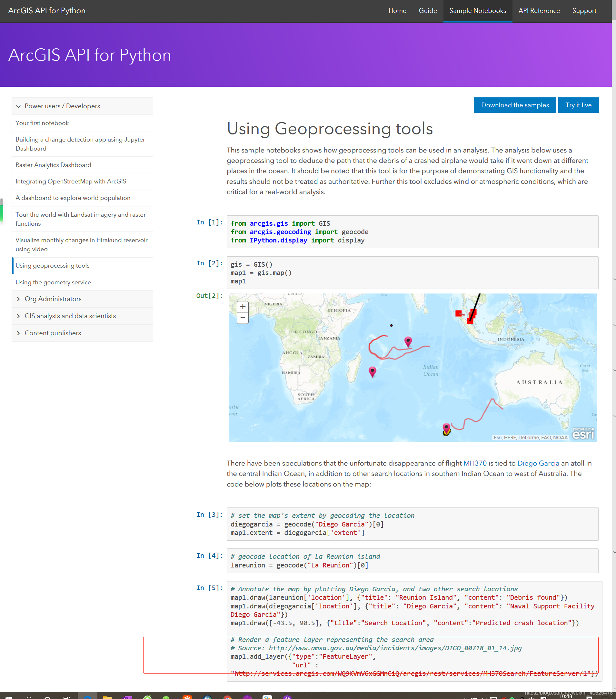
Task: Click the Out[2]: output label
Action: point(209,296)
